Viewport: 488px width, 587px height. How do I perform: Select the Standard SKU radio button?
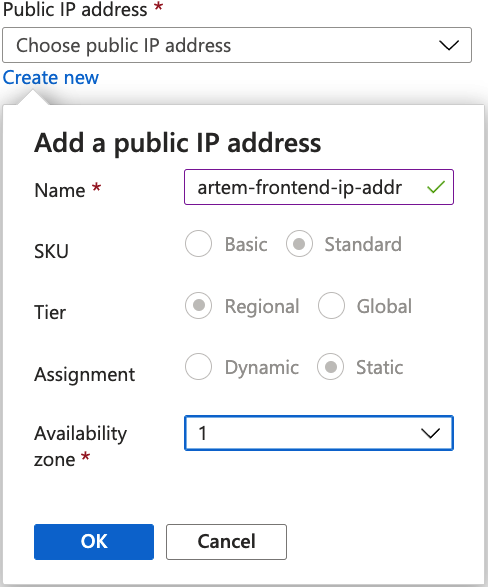[299, 244]
